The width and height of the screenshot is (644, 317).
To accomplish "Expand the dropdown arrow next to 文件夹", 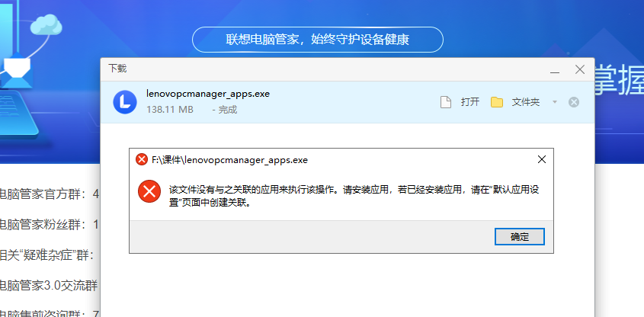I will coord(555,102).
